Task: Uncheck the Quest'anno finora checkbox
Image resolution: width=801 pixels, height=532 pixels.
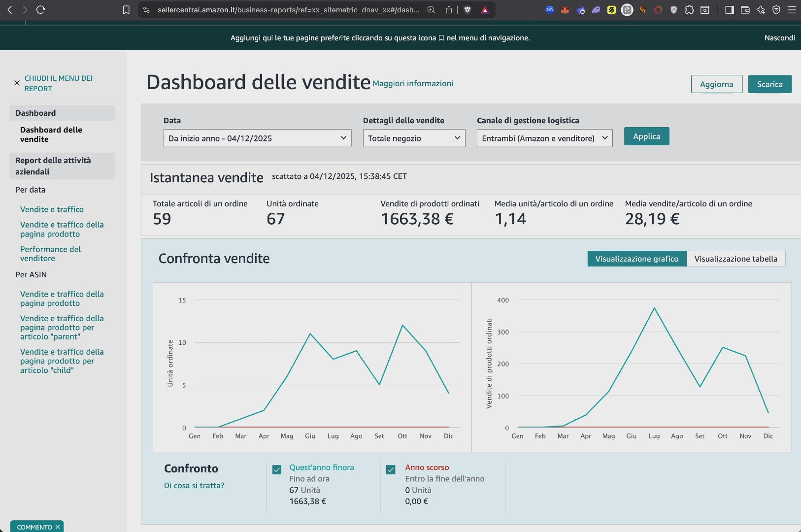Action: tap(277, 469)
